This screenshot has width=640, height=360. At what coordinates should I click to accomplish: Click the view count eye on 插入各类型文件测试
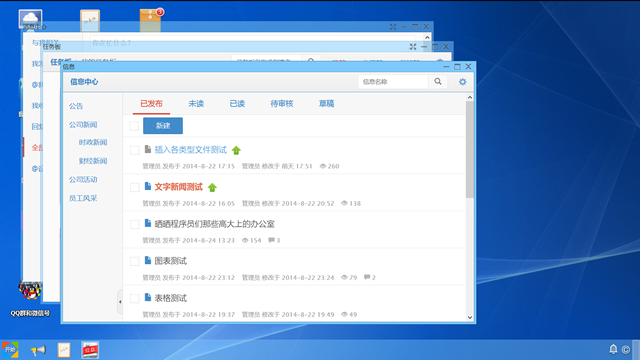point(323,166)
